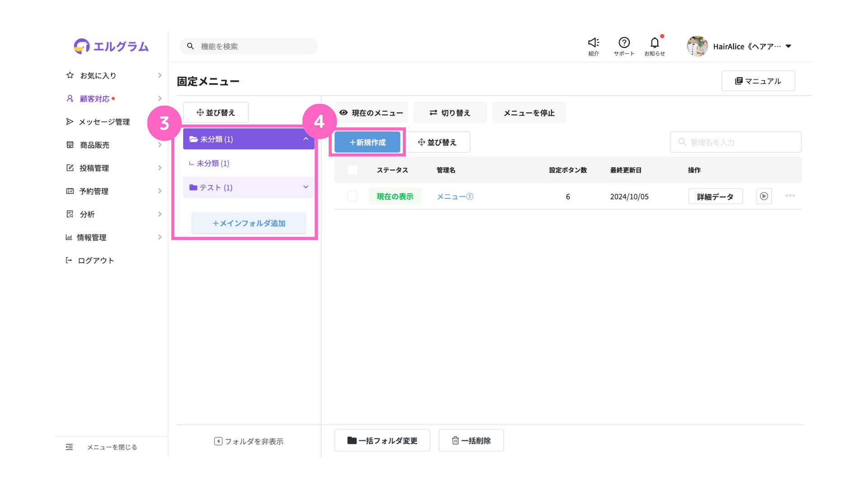The image size is (868, 488).
Task: Click the 最終更新日 column header
Action: [626, 170]
